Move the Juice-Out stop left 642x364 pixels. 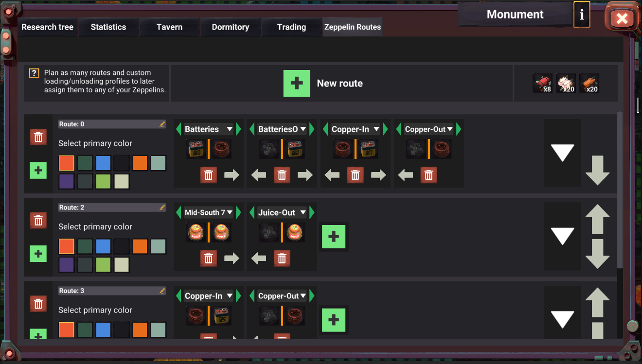click(x=259, y=258)
